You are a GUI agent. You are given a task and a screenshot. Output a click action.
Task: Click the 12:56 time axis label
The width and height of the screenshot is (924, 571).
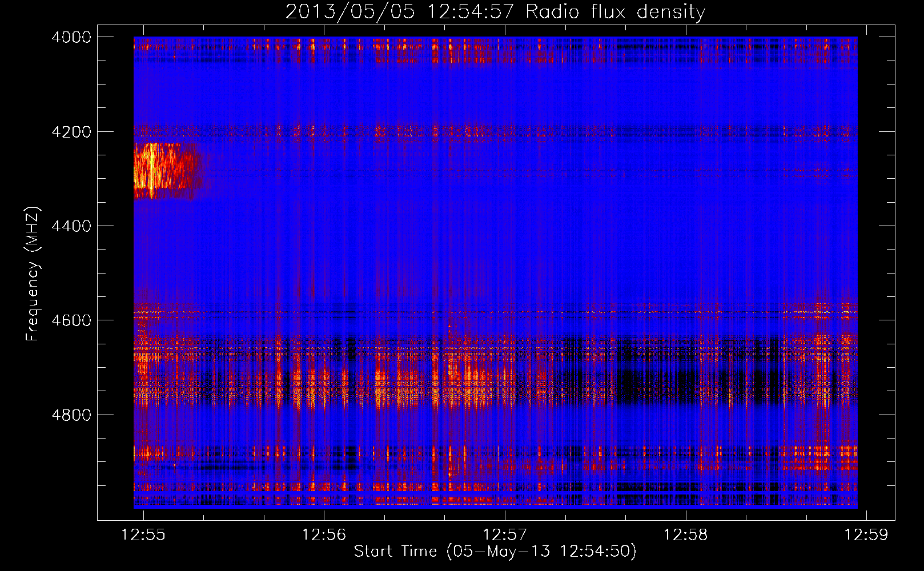pos(324,534)
